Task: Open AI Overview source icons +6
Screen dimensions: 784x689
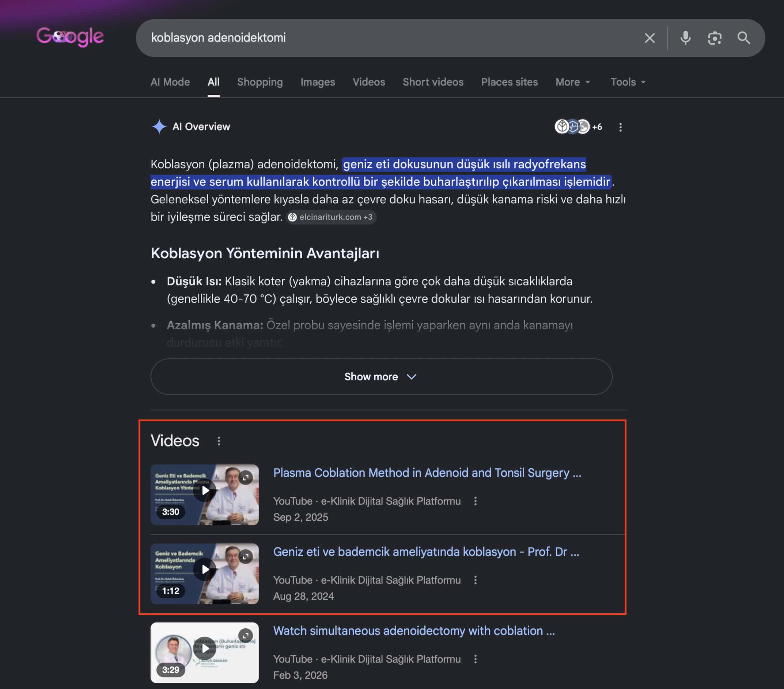Action: tap(578, 127)
